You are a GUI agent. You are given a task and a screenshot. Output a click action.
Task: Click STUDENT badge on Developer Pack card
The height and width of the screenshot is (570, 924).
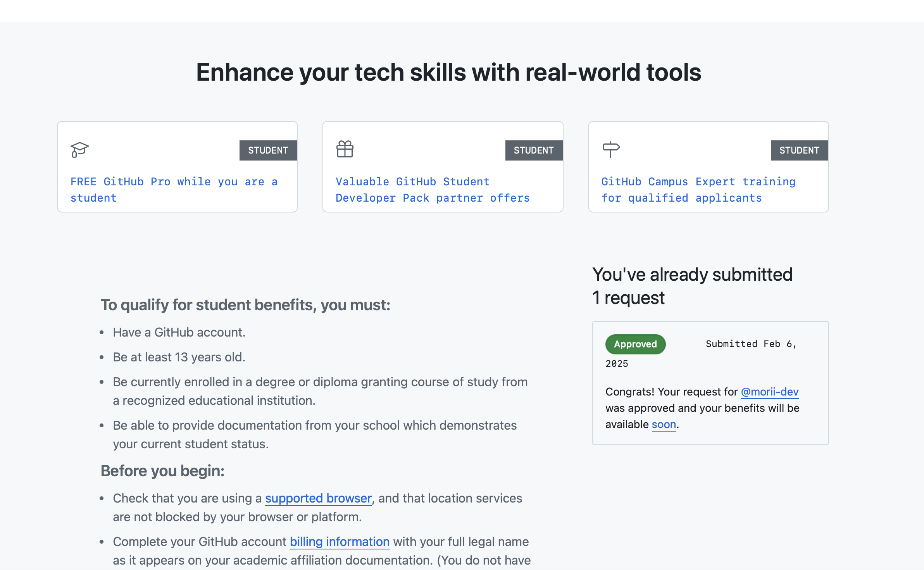[533, 150]
